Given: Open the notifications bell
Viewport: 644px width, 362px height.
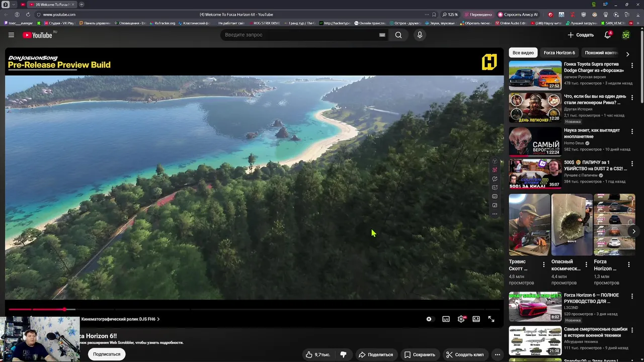Looking at the screenshot, I should (x=608, y=35).
